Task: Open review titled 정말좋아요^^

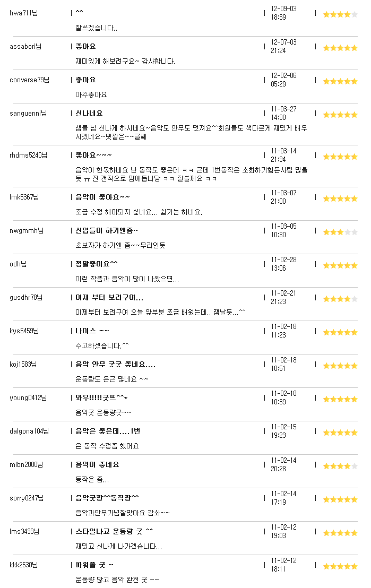Action: click(97, 264)
